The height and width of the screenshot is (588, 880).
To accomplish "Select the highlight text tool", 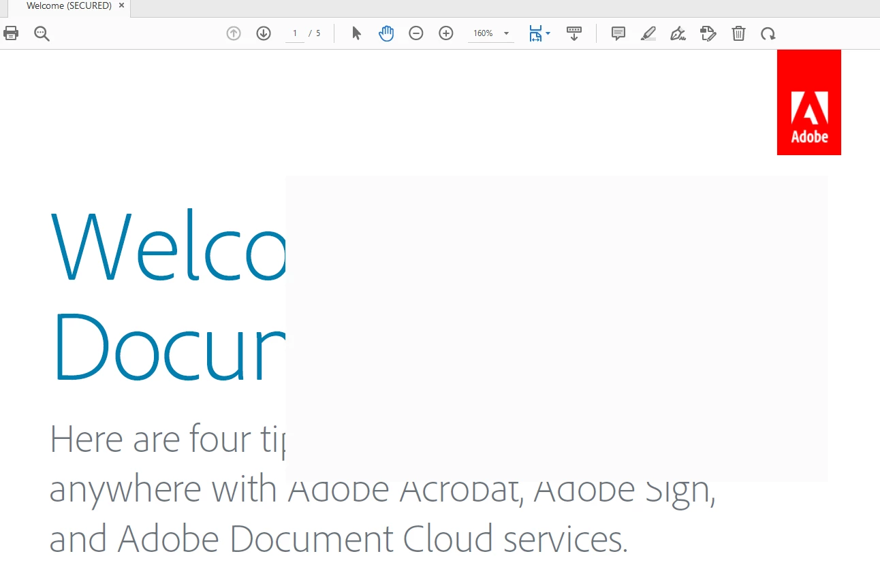I will coord(648,33).
